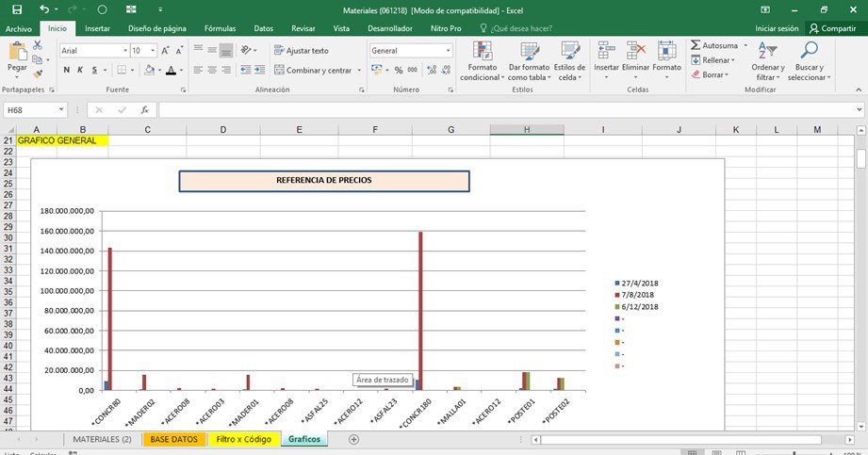Open Buscar y seleccionar magnifier

pos(809,61)
